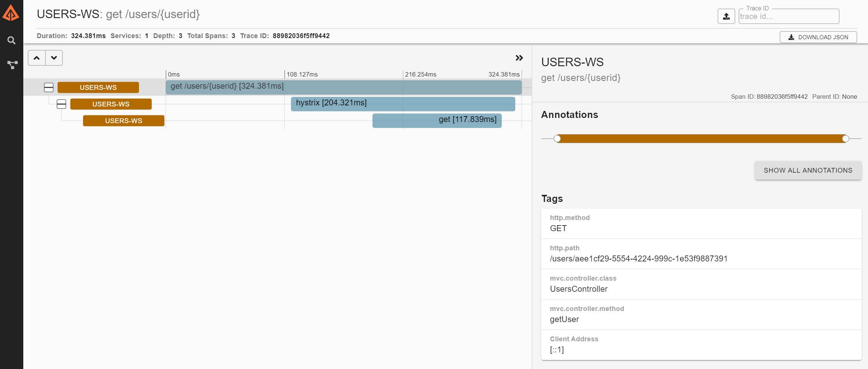Click the Trace ID input field

click(788, 17)
